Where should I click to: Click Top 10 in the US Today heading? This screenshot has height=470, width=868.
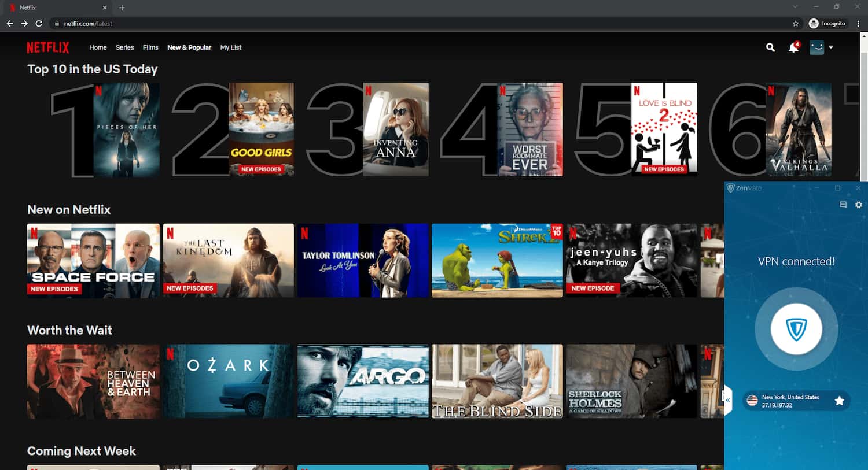point(93,69)
